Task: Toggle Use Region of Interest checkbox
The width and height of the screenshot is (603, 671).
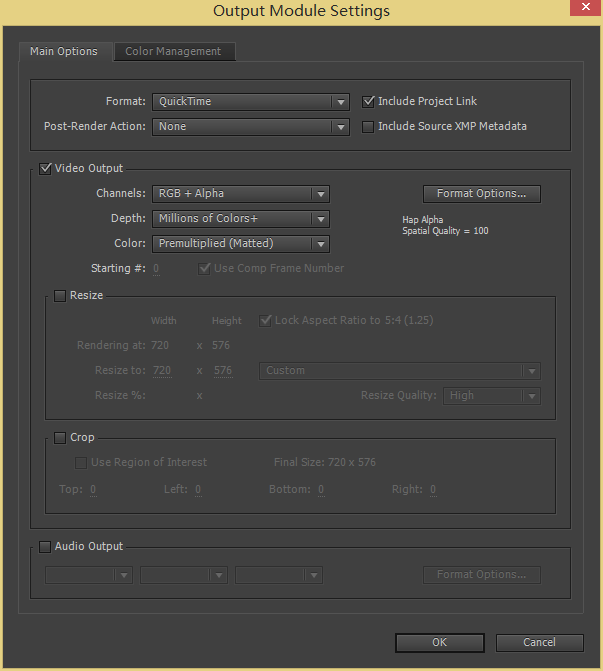Action: click(x=81, y=463)
